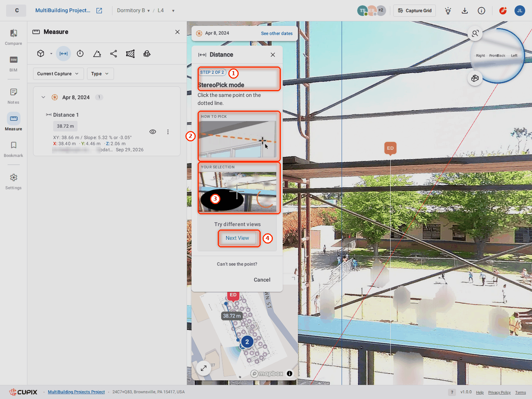This screenshot has height=399, width=532.
Task: Click the See other dates link
Action: tap(277, 33)
